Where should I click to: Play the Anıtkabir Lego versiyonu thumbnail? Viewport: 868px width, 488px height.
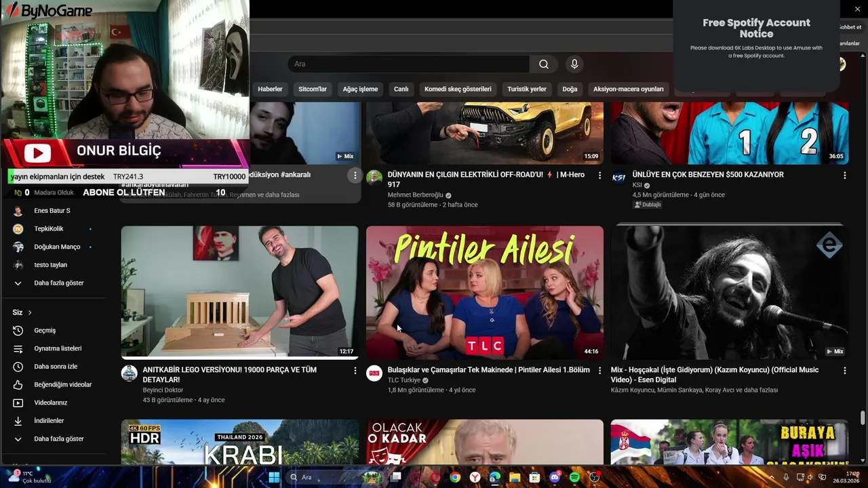click(x=240, y=292)
